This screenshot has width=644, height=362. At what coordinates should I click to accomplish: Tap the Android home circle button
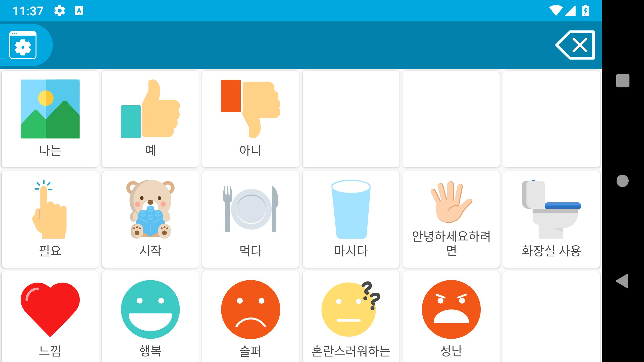click(623, 181)
